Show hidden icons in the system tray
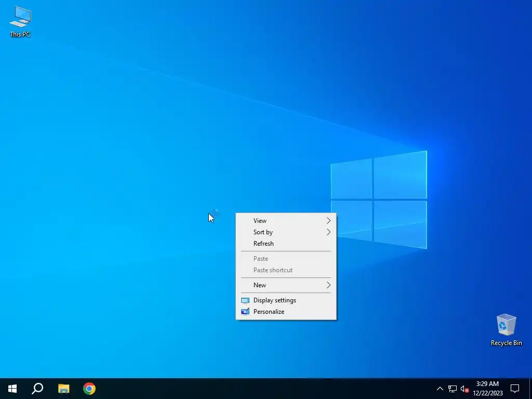The image size is (532, 399). pos(440,389)
